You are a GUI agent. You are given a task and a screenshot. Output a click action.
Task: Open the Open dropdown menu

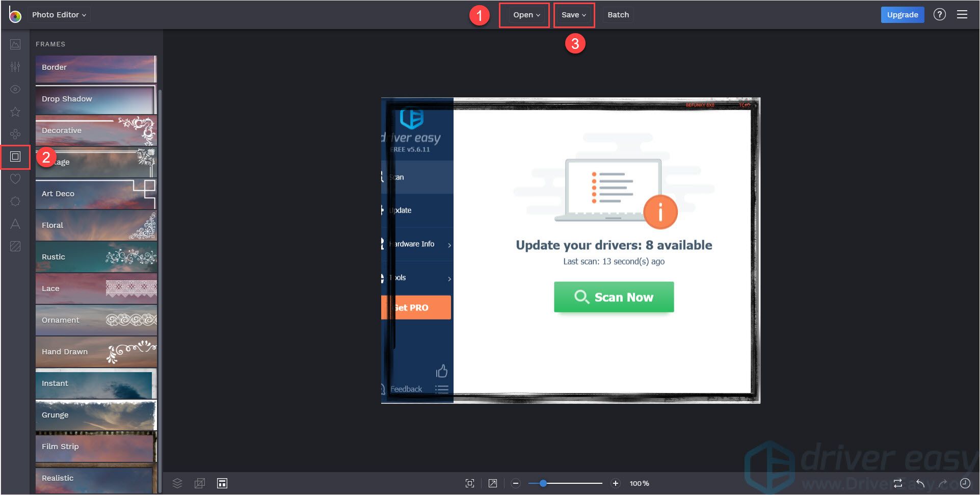tap(526, 15)
